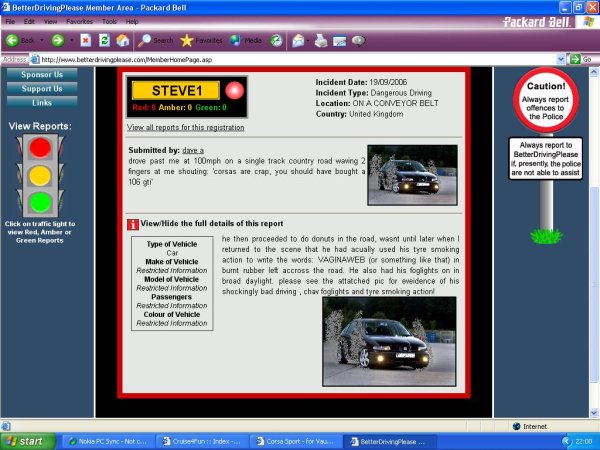Switch to Nokia PC Sync taskbar window
The width and height of the screenshot is (600, 450).
click(x=100, y=440)
